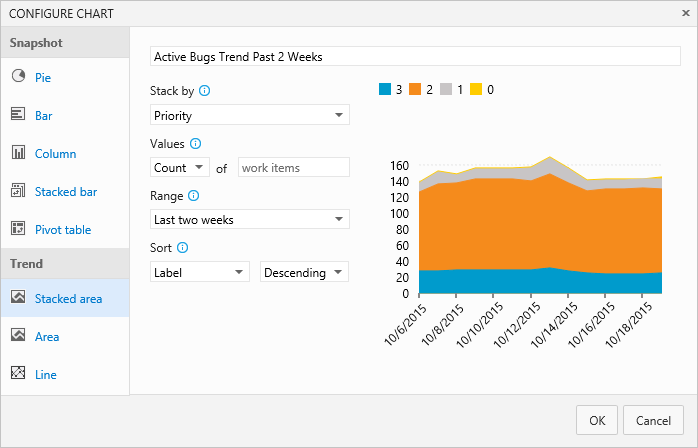
Task: Close the Configure Chart dialog
Action: tap(686, 13)
